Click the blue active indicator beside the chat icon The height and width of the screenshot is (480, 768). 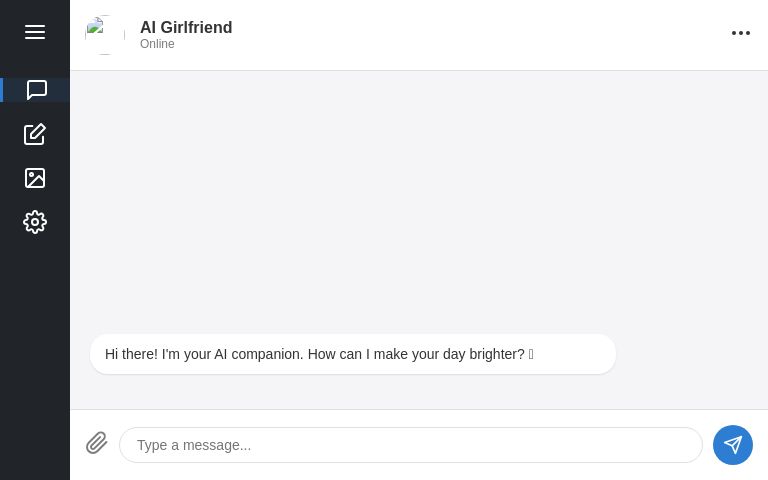(x=2, y=90)
